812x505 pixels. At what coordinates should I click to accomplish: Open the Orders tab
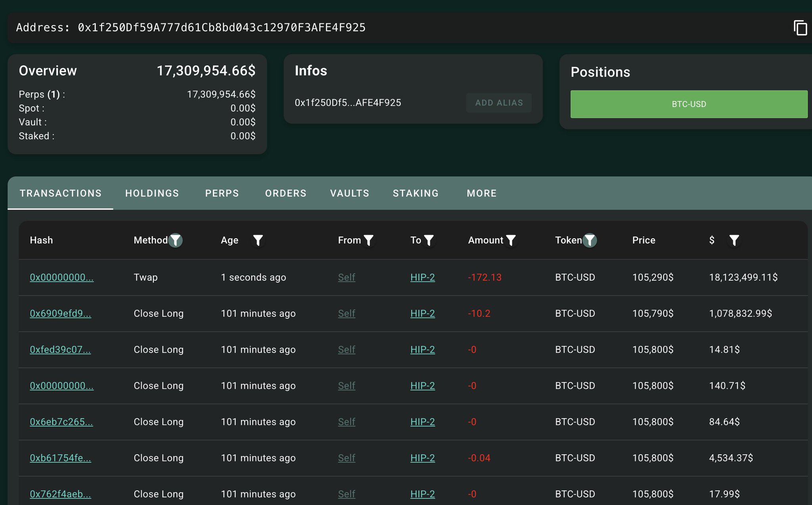[x=285, y=193]
